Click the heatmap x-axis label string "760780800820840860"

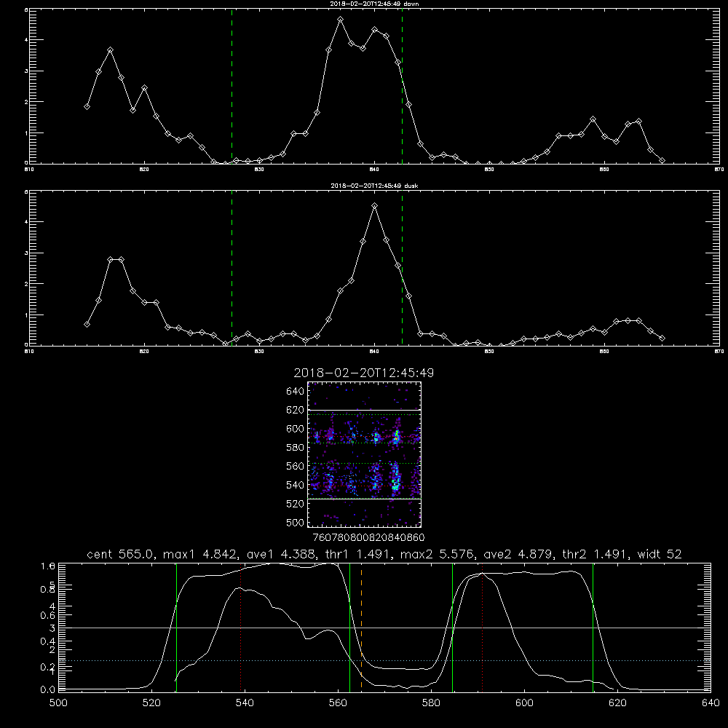click(368, 538)
